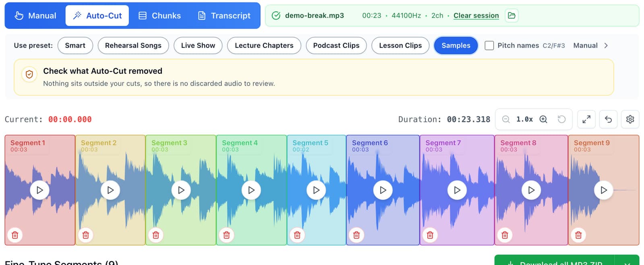
Task: Delete Segment 8 with its trash icon
Action: click(505, 235)
